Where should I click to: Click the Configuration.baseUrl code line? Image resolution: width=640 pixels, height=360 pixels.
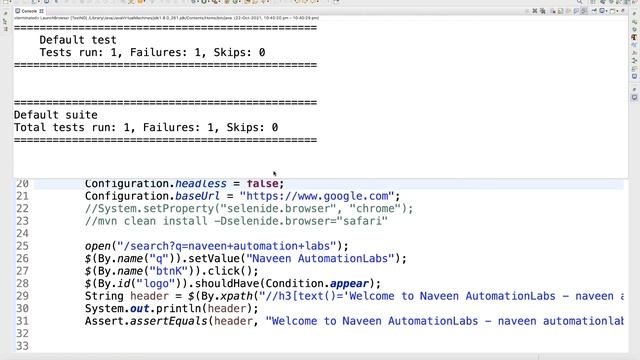coord(242,196)
